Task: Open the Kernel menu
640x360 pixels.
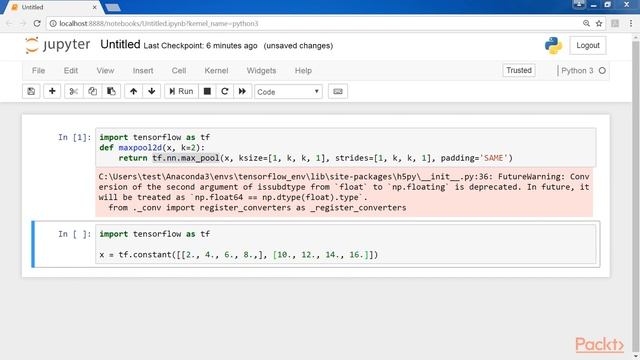Action: point(216,71)
